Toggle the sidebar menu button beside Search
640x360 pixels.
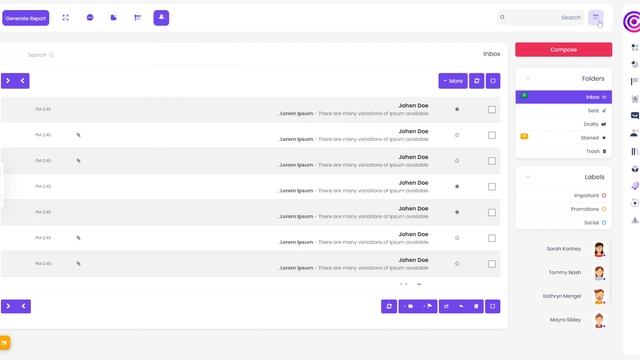click(x=596, y=18)
